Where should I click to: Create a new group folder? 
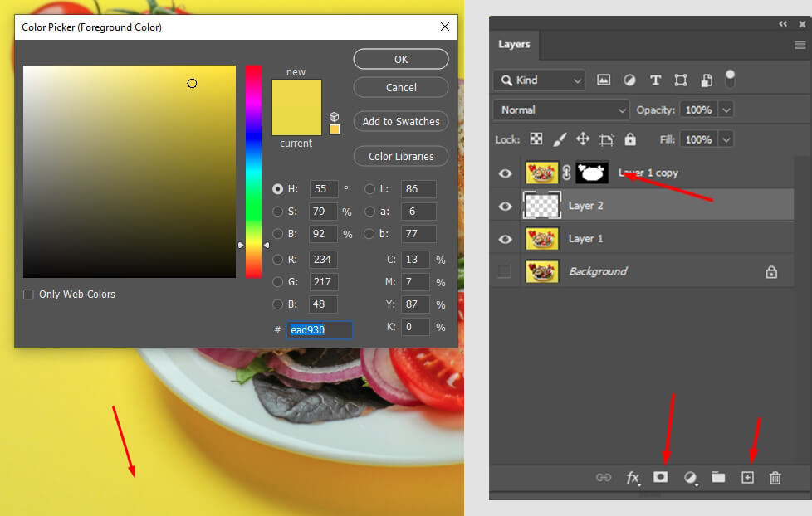718,477
